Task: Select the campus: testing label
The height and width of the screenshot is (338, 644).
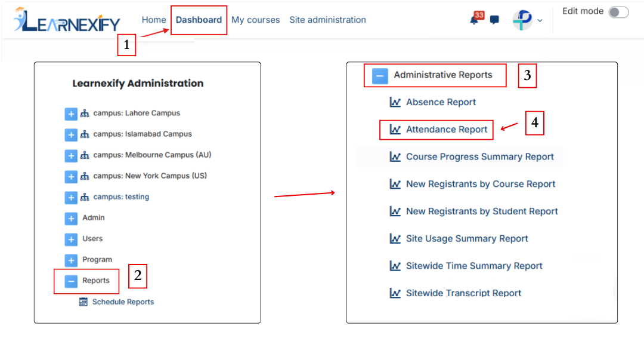Action: click(120, 197)
